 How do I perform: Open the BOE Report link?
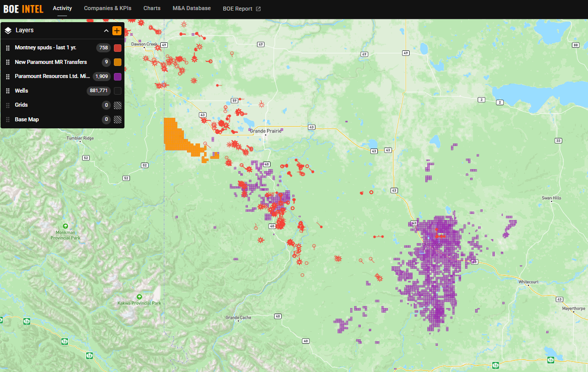point(237,9)
